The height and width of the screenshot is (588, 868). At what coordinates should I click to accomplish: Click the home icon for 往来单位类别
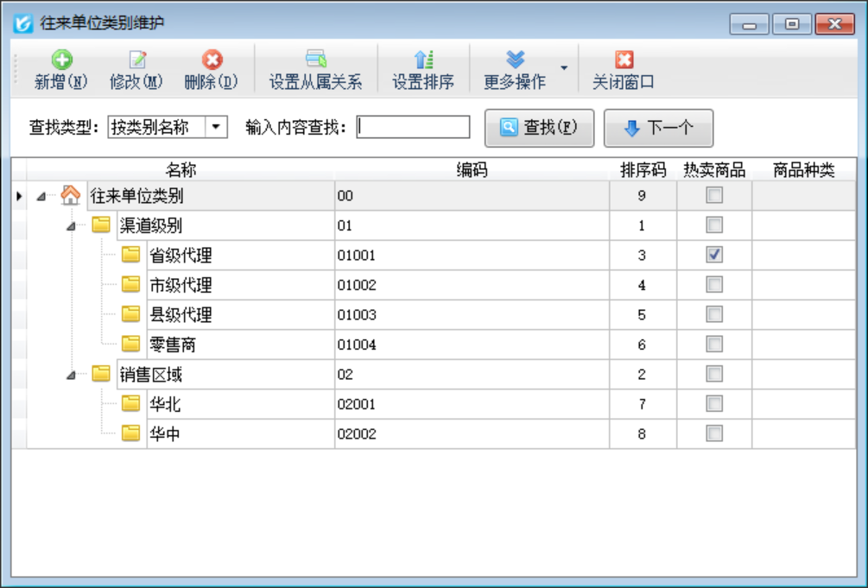pos(71,196)
